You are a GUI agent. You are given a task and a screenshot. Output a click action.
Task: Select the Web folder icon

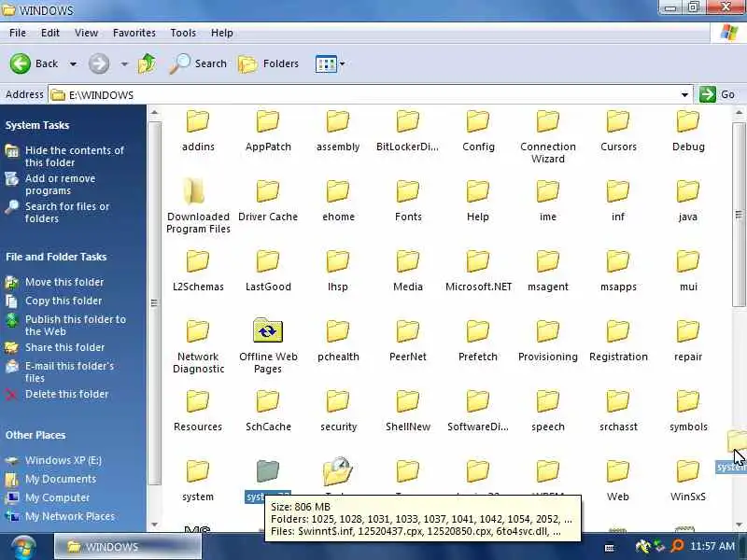coord(618,471)
